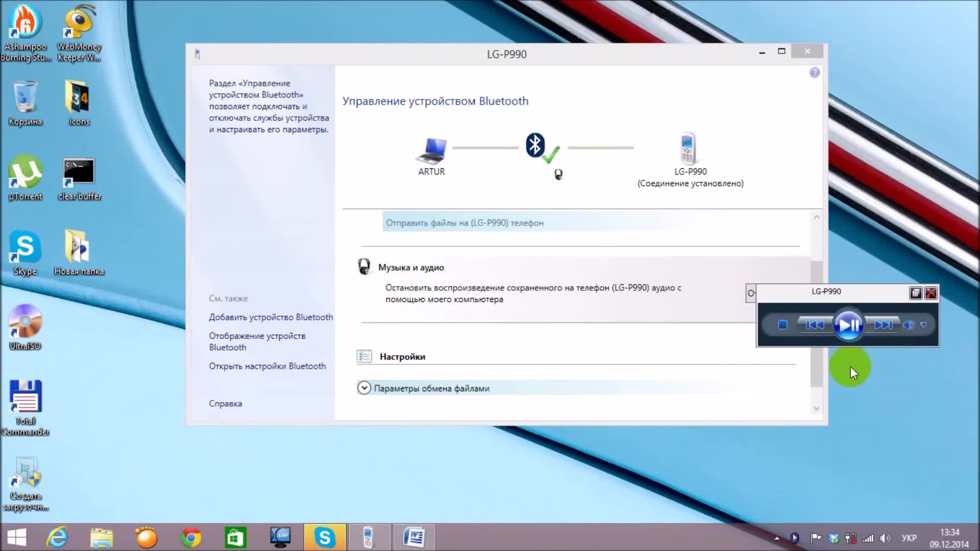Click the stop audio playback description link

point(533,293)
